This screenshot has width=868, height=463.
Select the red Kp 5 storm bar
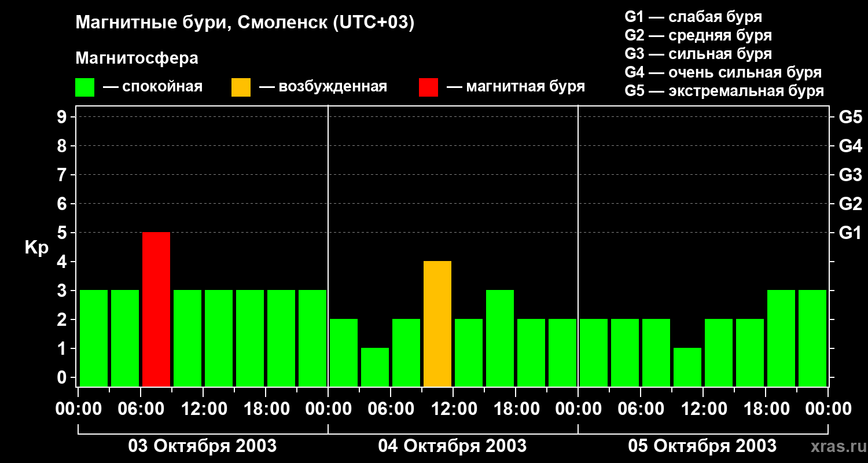(156, 310)
